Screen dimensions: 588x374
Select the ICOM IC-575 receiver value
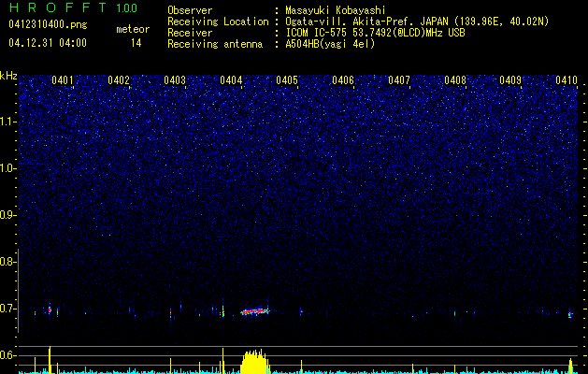pos(375,33)
